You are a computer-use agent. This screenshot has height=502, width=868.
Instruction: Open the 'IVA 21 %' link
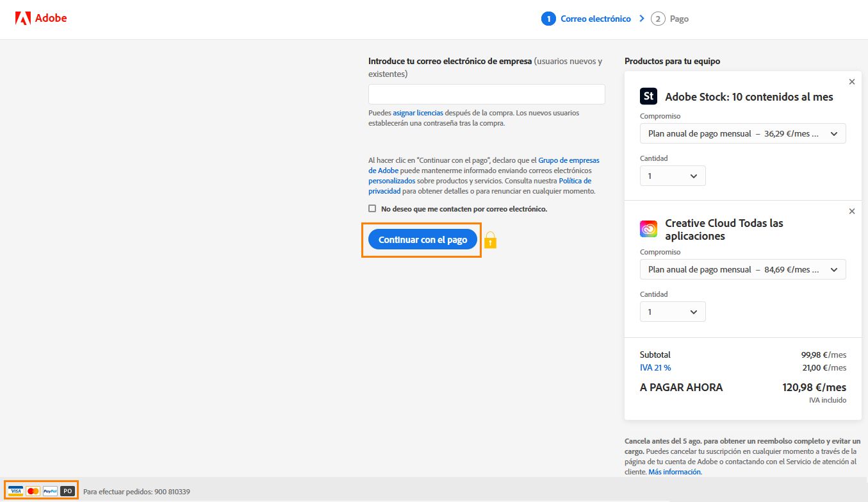[x=655, y=367]
